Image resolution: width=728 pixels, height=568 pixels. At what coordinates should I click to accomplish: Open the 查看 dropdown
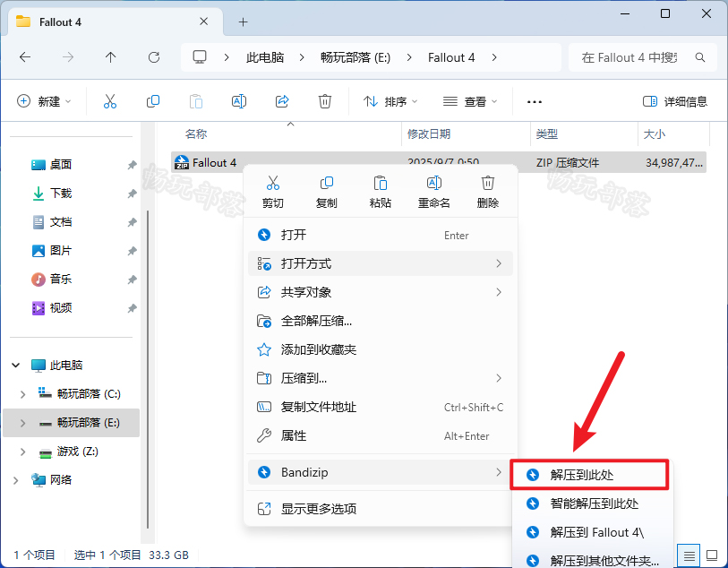(470, 101)
